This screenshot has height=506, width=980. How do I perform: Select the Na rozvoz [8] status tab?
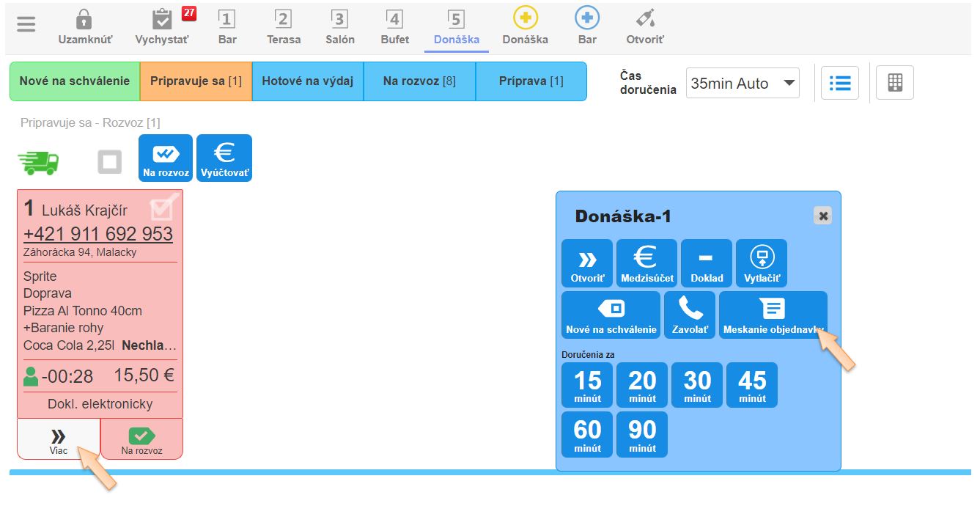(x=419, y=81)
